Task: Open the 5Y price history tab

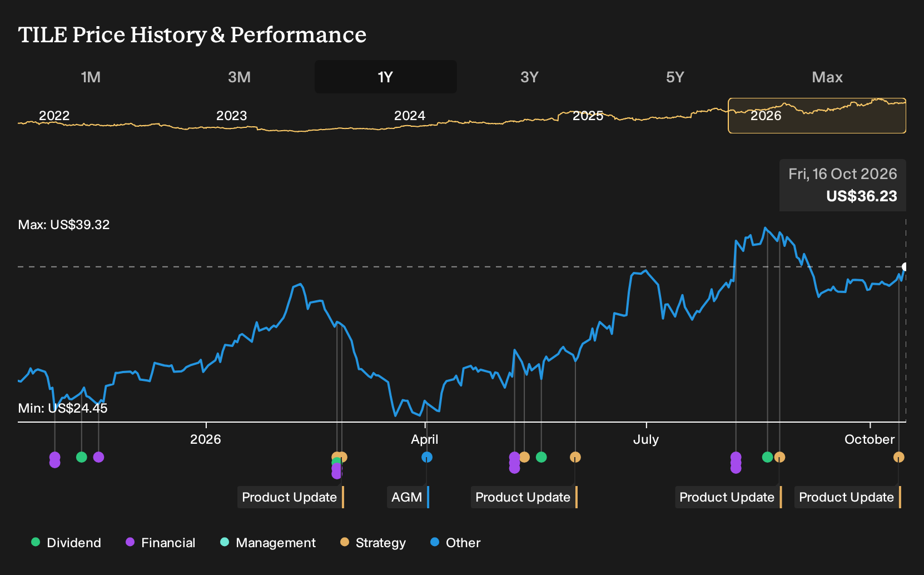Action: tap(675, 77)
